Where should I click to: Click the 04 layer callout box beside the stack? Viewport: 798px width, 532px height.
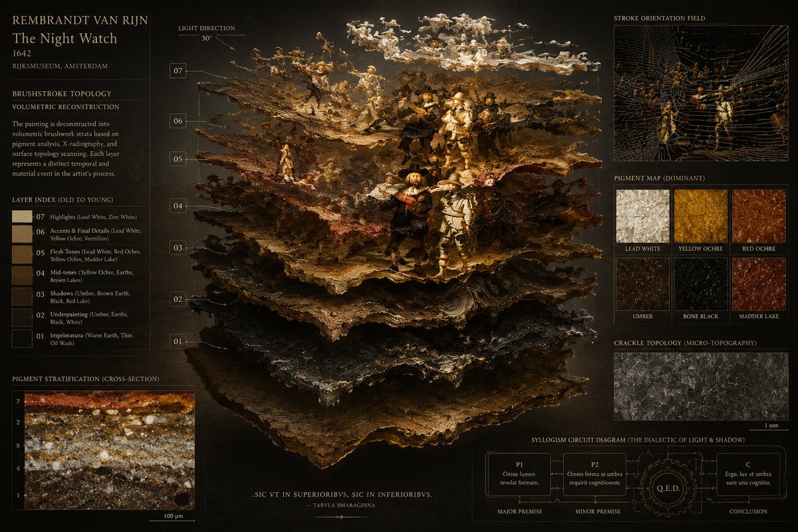click(x=178, y=206)
